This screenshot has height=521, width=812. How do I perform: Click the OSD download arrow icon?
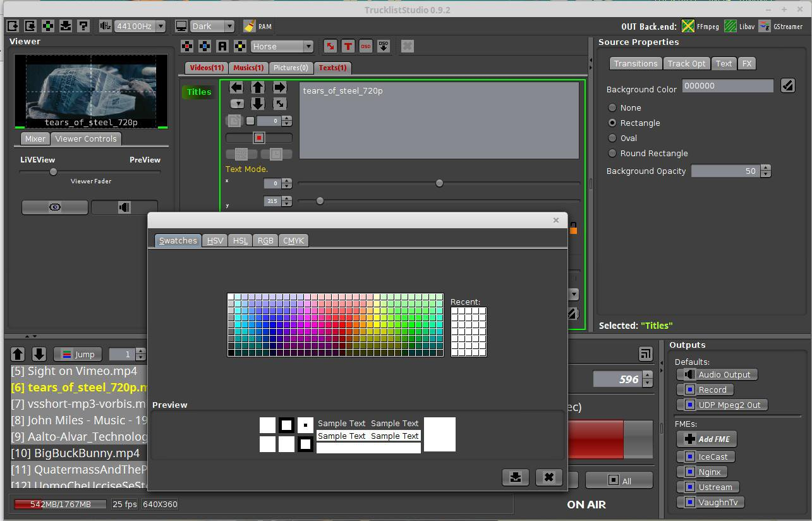coord(384,46)
